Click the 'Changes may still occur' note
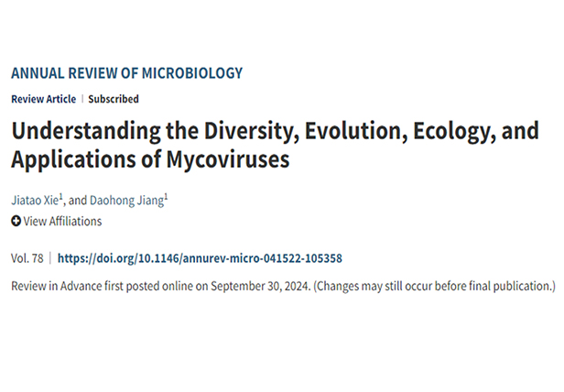Screen dimensions: 564x392 pyautogui.click(x=435, y=286)
